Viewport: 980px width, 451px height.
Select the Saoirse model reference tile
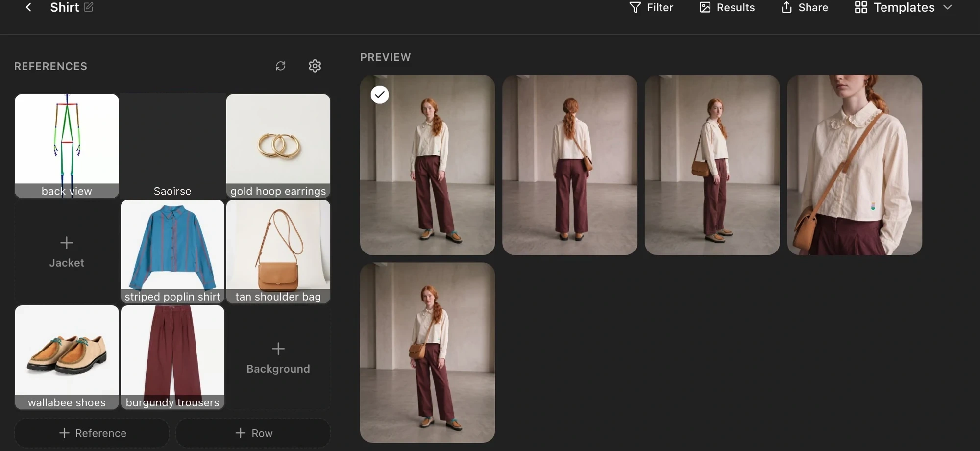pos(172,146)
